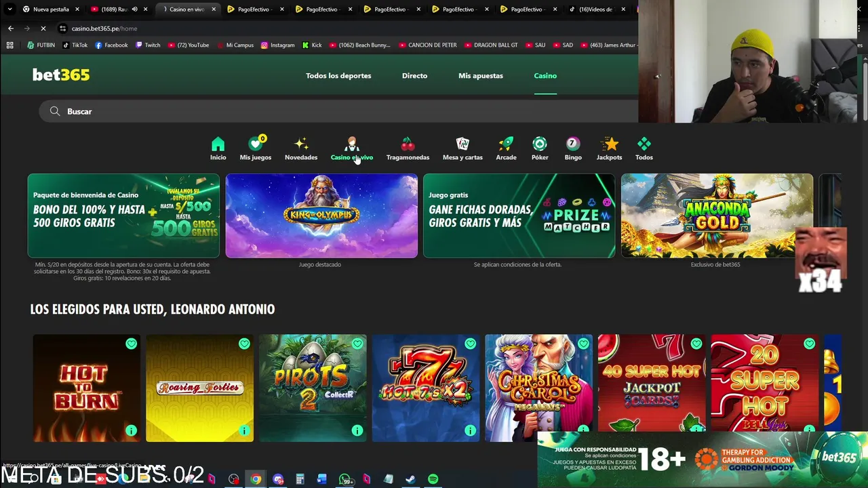
Task: Open Tragamonedas cherry category
Action: coord(408,148)
